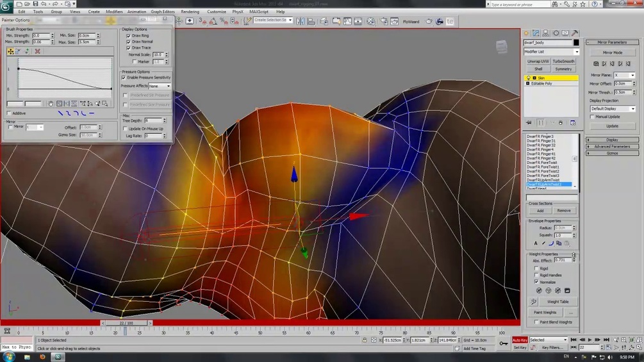Open the Modifier List dropdown
Screen dimensions: 644x362
[x=551, y=52]
